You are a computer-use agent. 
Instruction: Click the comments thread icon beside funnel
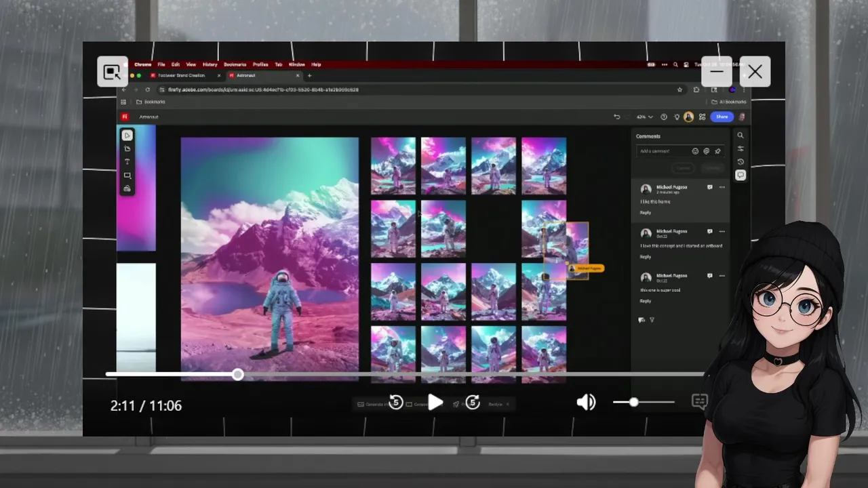point(642,320)
